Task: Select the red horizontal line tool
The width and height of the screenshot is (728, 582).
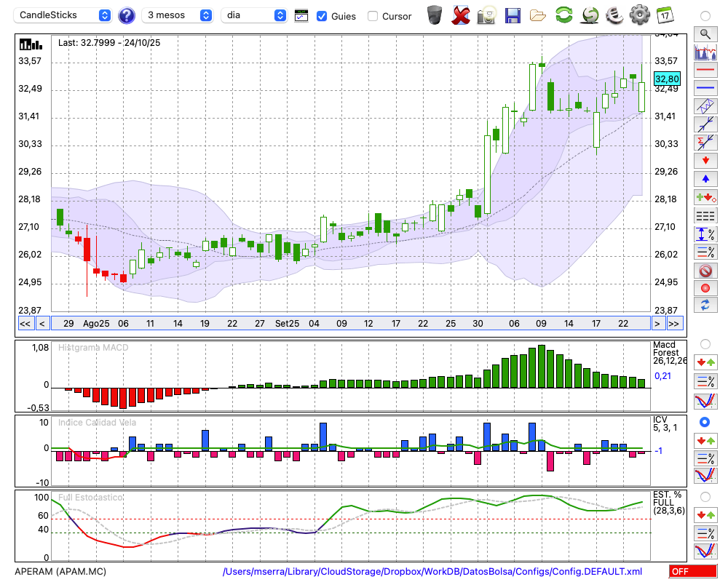Action: 705,70
